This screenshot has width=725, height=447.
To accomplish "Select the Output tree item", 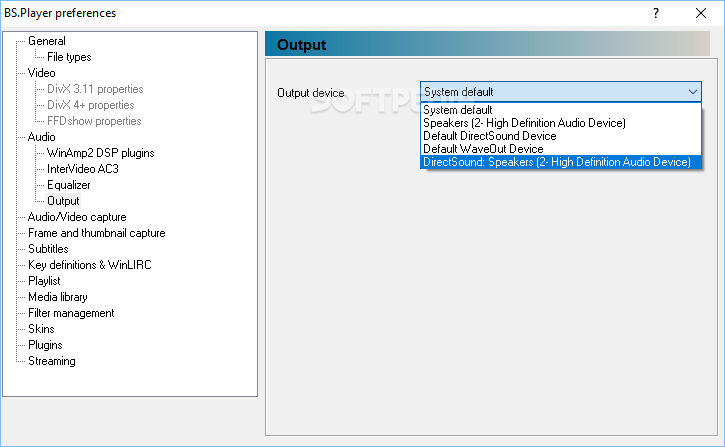I will pyautogui.click(x=63, y=201).
